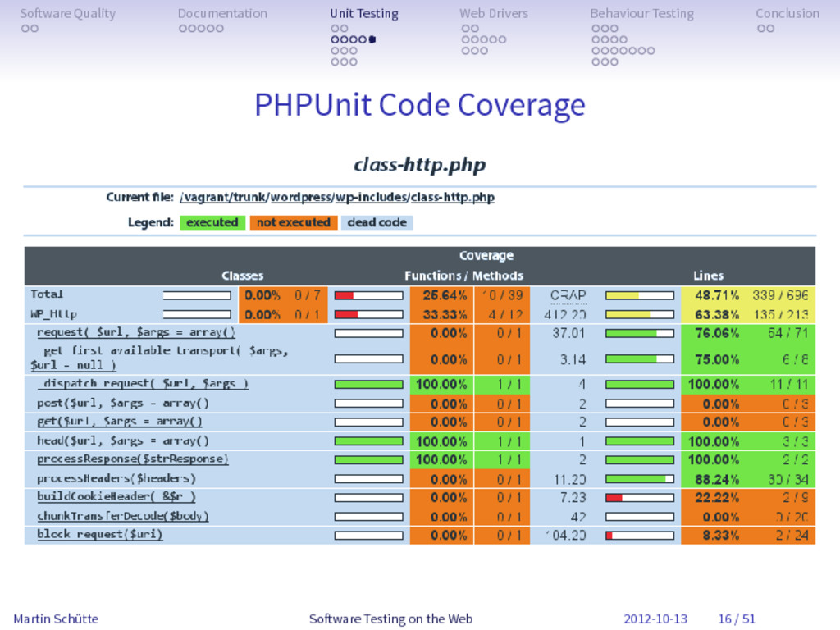The width and height of the screenshot is (840, 630).
Task: Click the 7.23 CRAP score
Action: (x=573, y=498)
